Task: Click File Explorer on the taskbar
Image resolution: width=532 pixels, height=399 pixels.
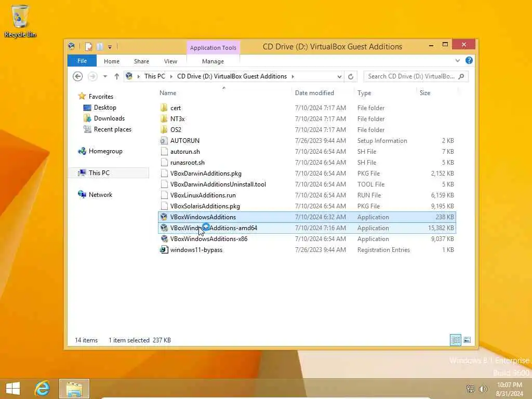Action: point(74,389)
